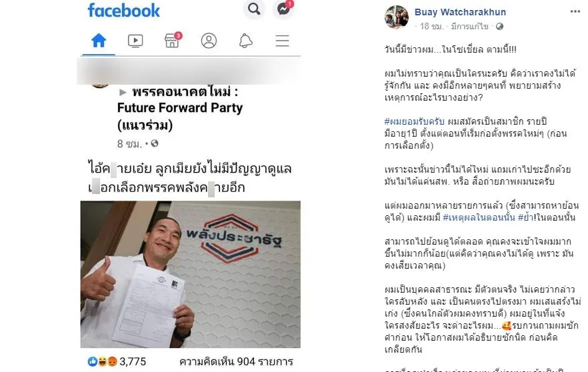This screenshot has height=372, width=588.
Task: Open the notifications bell
Action: [245, 41]
